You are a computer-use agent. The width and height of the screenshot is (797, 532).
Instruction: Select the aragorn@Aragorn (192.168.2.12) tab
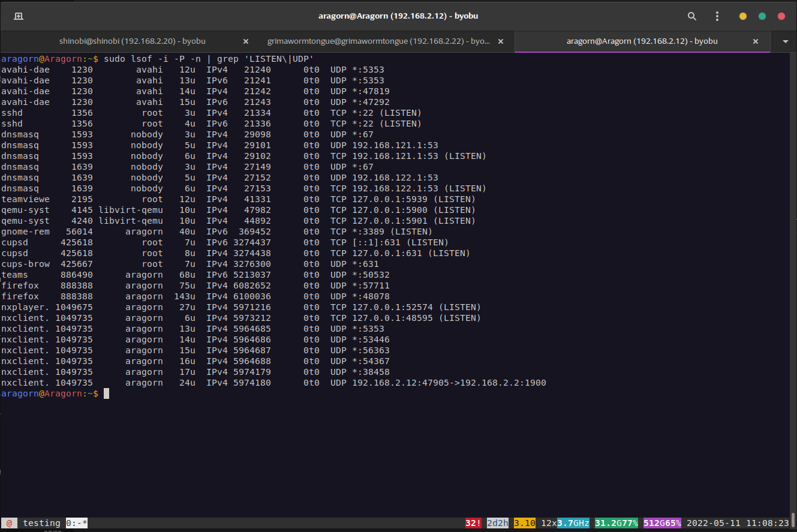642,41
